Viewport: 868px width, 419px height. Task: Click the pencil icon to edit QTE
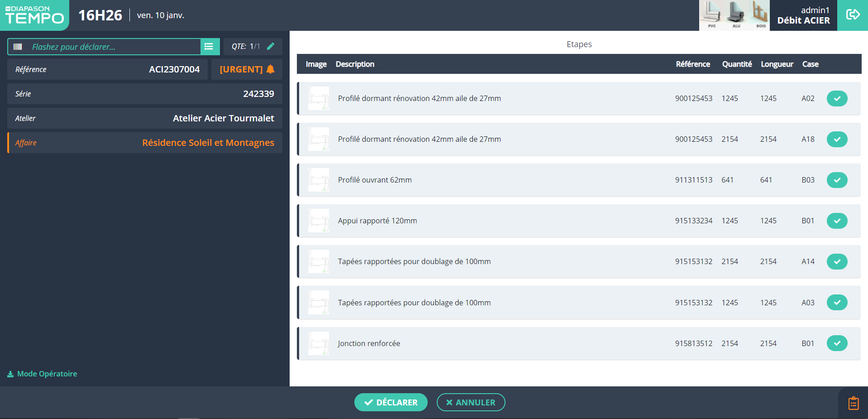coord(271,46)
